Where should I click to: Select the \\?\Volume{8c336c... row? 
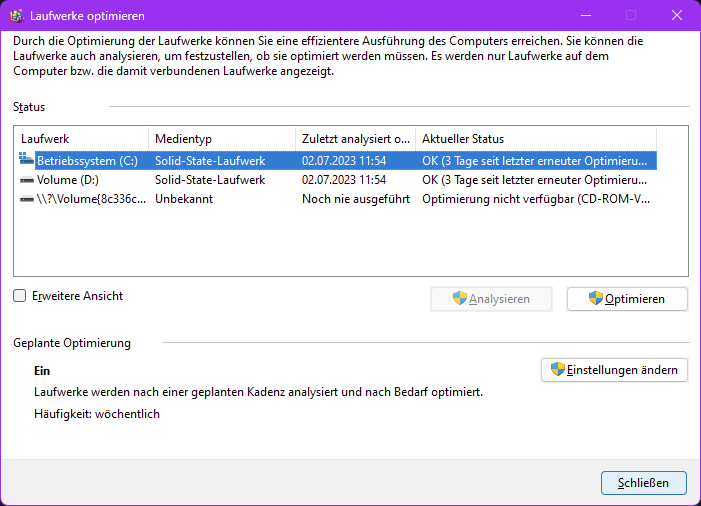[338, 199]
